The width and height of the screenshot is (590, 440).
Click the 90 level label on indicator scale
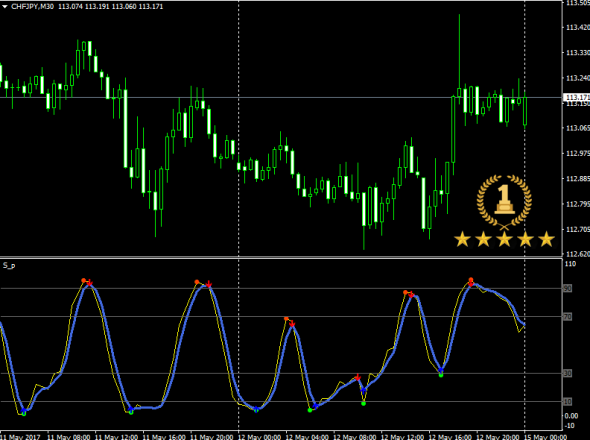point(567,288)
